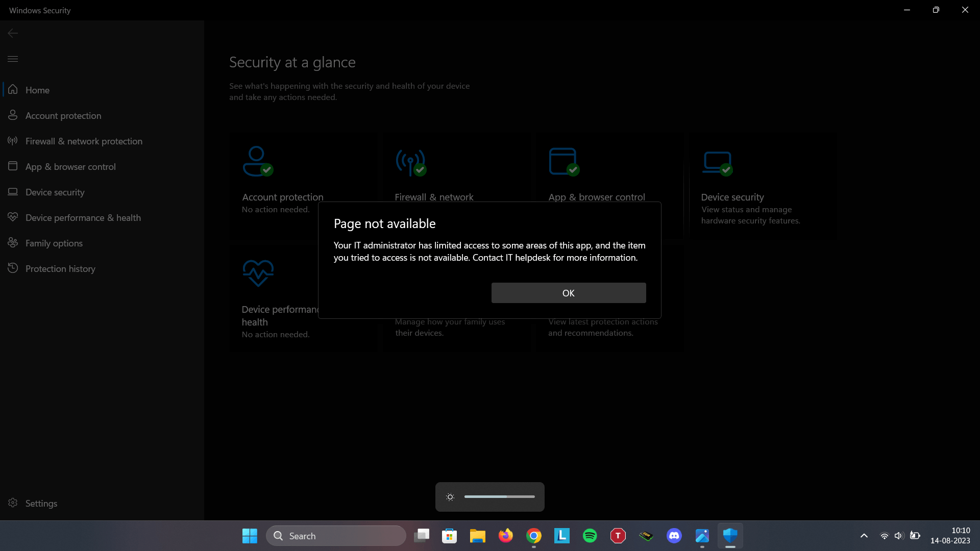This screenshot has height=551, width=980.
Task: Click the App & browser control window icon
Action: pos(564,162)
